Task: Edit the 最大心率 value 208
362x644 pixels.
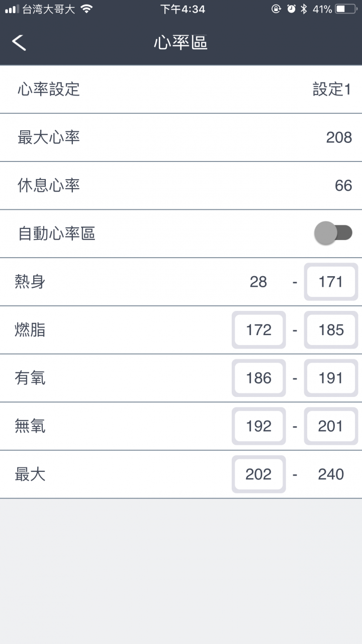Action: pos(339,137)
